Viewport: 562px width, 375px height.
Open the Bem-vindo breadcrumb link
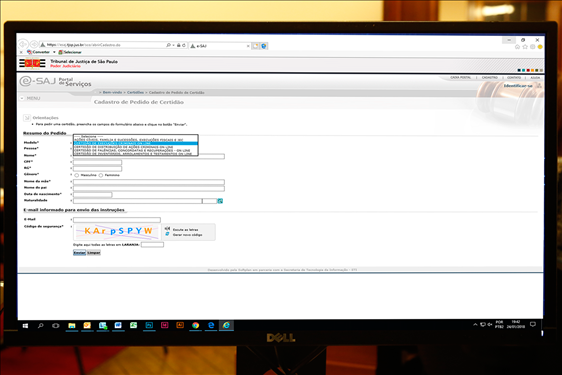112,92
